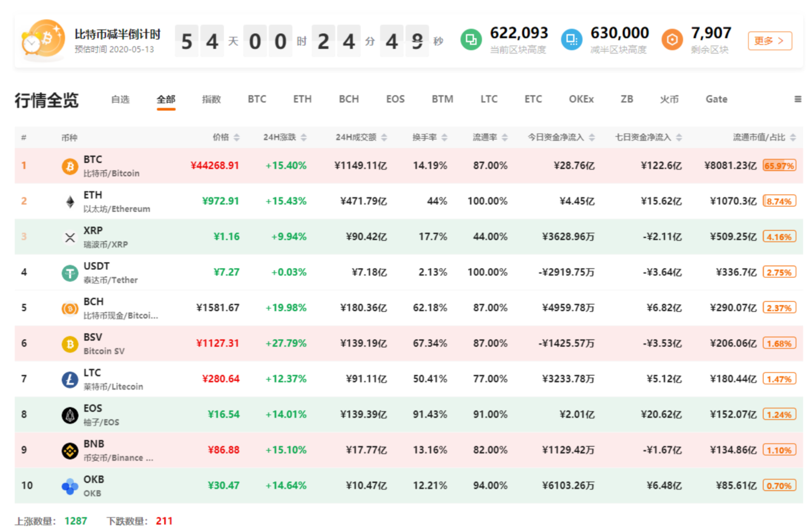Click the orange remaining blocks icon
812x531 pixels.
pyautogui.click(x=672, y=40)
